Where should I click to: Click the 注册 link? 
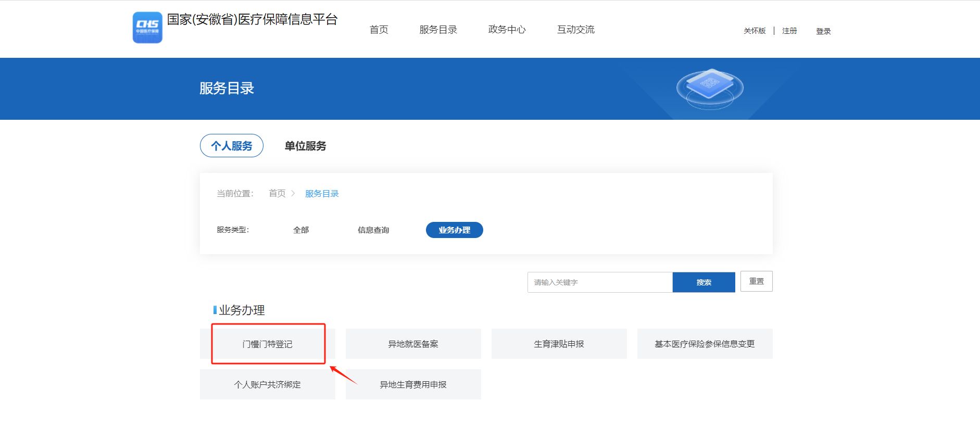point(789,31)
